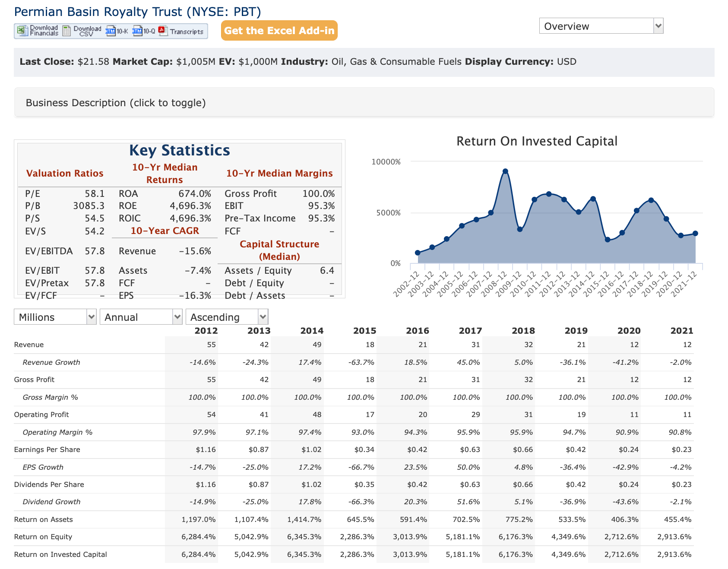
Task: Click the Revenue CAGR value -15.6%
Action: coord(195,251)
